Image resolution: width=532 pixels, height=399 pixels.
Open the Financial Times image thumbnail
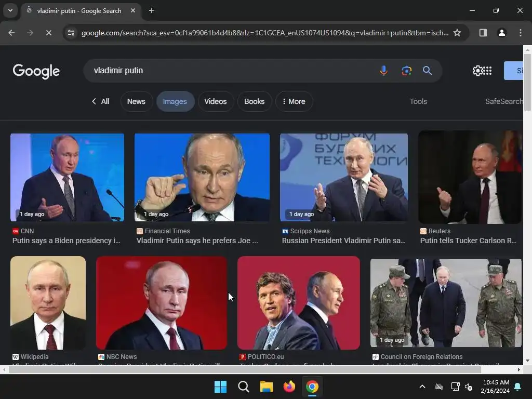click(202, 178)
